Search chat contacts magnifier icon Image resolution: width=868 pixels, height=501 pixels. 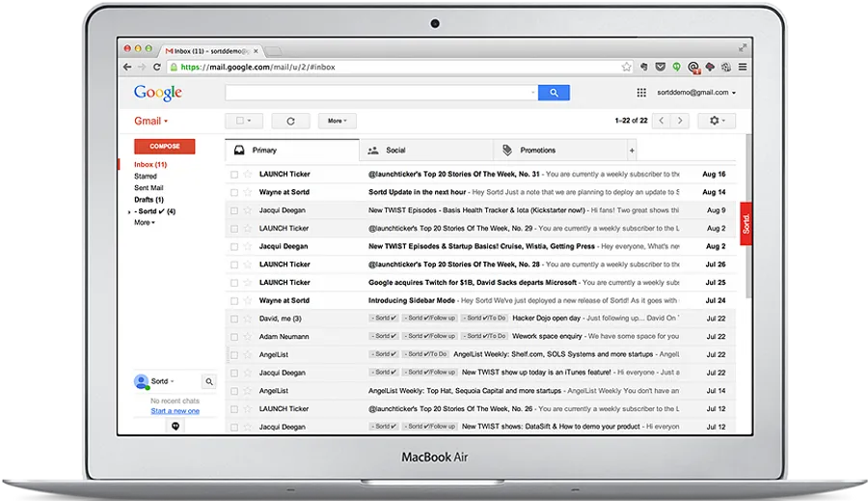[209, 381]
